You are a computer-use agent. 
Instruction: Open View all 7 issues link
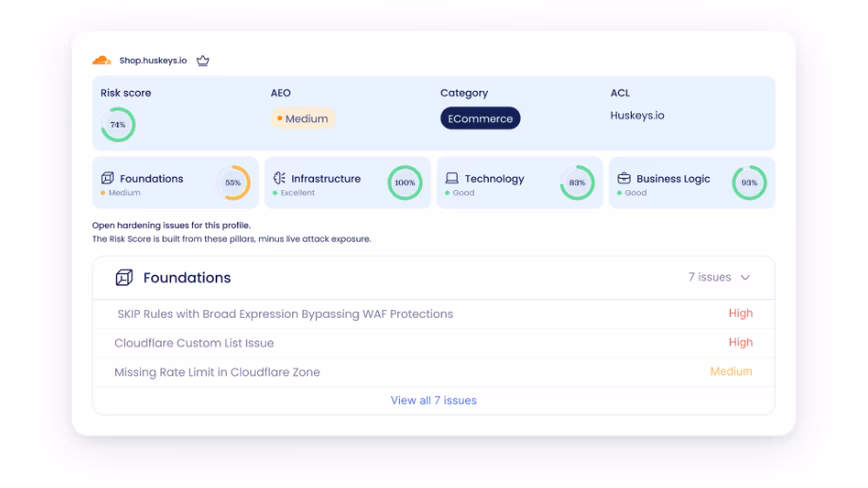click(x=433, y=401)
